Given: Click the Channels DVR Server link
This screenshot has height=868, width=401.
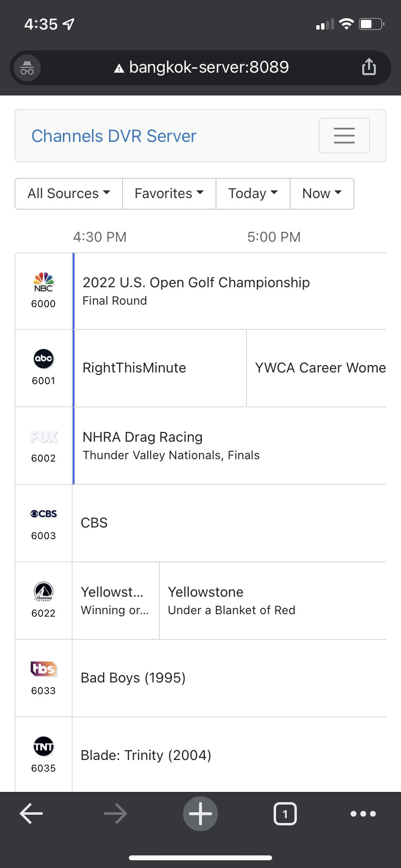Looking at the screenshot, I should pos(114,136).
